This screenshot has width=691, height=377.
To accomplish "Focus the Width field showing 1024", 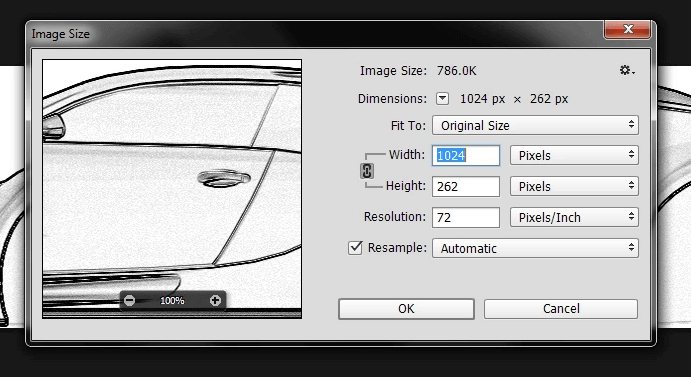I will point(466,155).
